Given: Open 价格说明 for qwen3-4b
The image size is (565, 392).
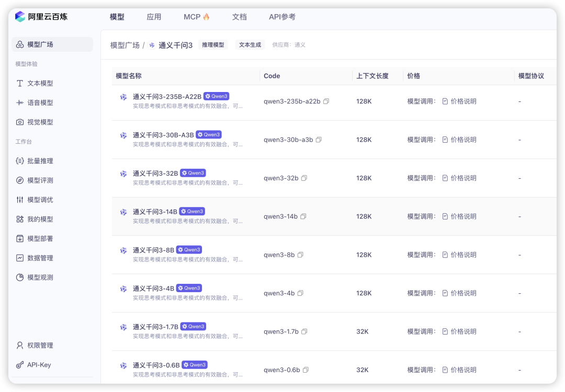Looking at the screenshot, I should (459, 293).
